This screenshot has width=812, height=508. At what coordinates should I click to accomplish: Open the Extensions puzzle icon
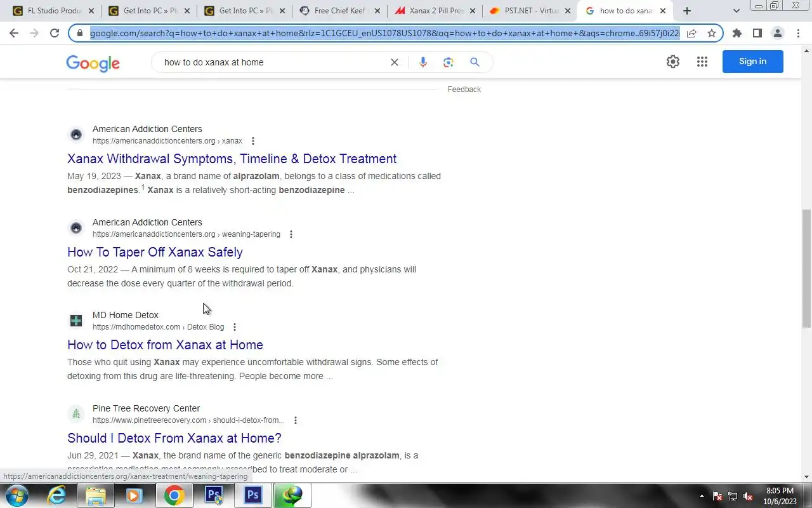(x=737, y=33)
